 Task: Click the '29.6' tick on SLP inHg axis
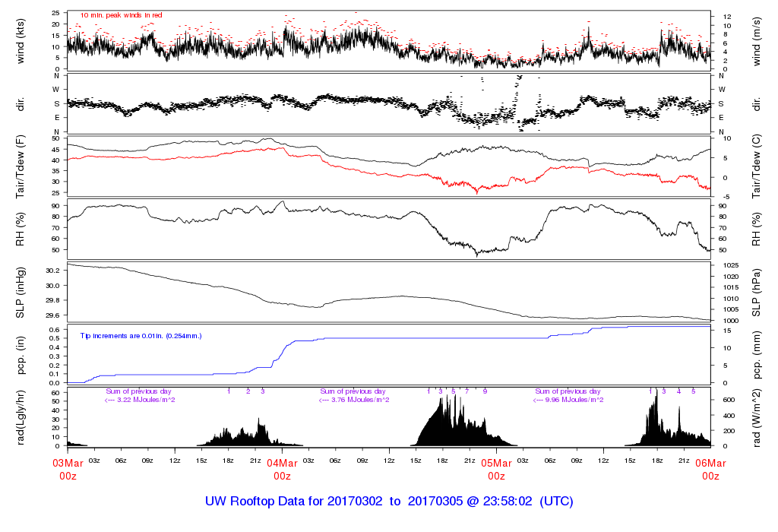click(x=53, y=315)
